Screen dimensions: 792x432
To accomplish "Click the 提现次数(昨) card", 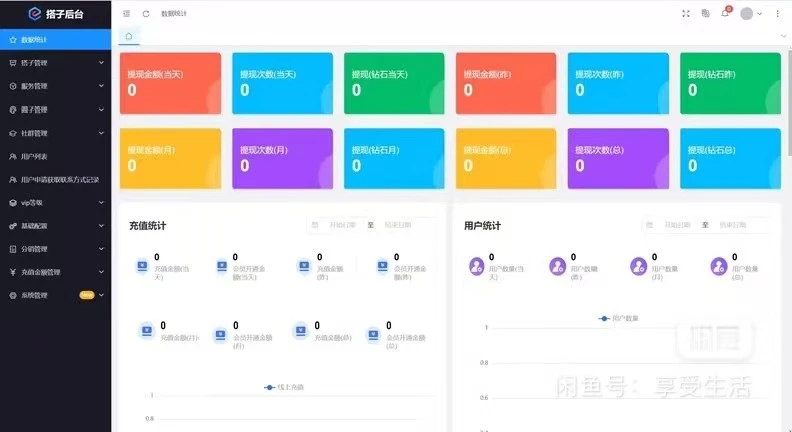I will tap(618, 83).
